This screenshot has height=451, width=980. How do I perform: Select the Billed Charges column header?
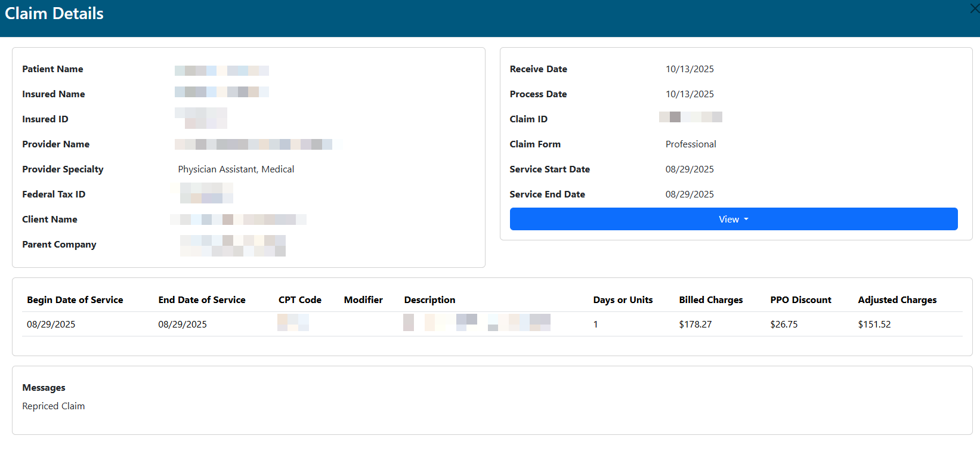tap(710, 299)
